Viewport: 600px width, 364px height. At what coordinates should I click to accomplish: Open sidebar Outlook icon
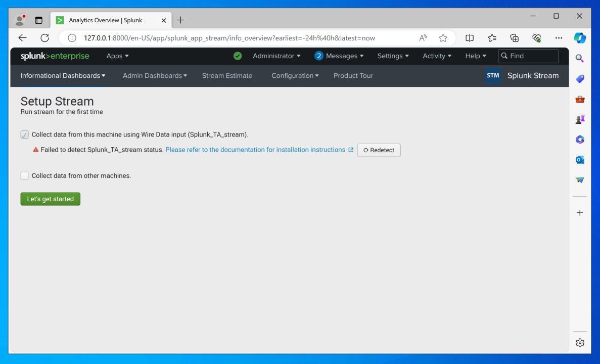580,160
